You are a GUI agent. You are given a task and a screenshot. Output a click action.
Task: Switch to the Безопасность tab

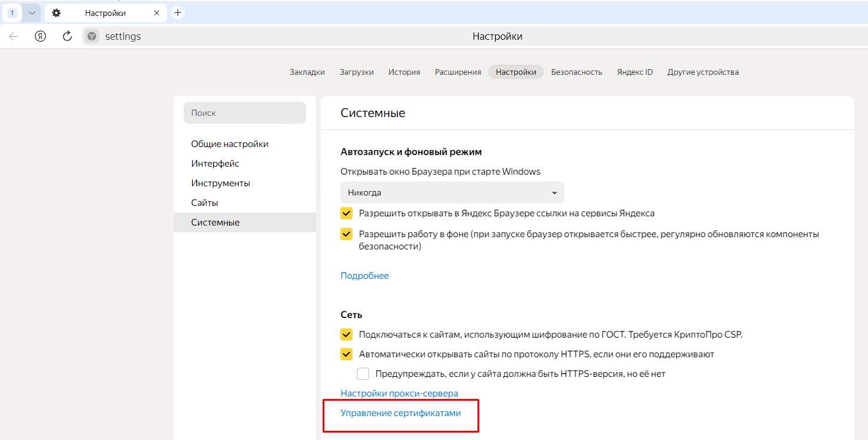(x=577, y=72)
